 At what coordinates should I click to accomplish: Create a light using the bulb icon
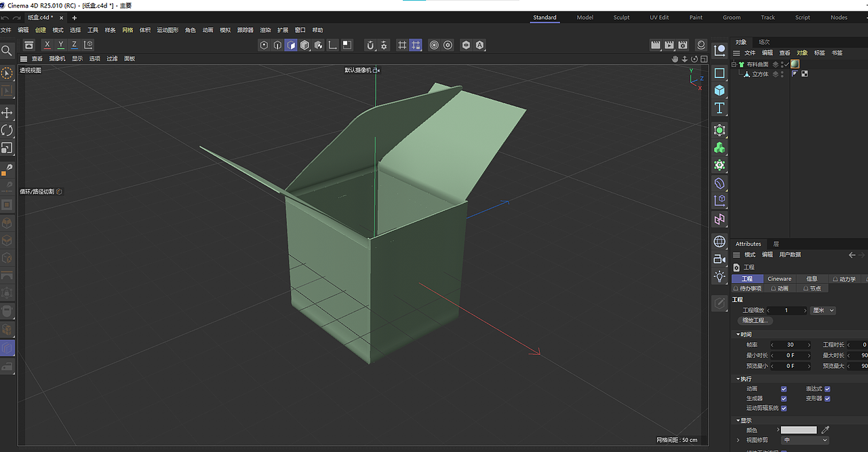pos(719,276)
